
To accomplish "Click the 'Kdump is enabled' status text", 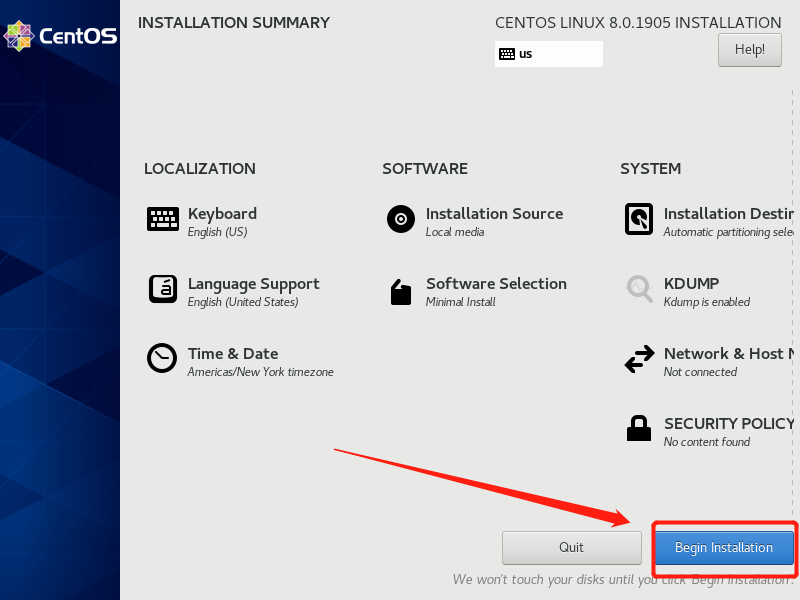I will (x=707, y=302).
